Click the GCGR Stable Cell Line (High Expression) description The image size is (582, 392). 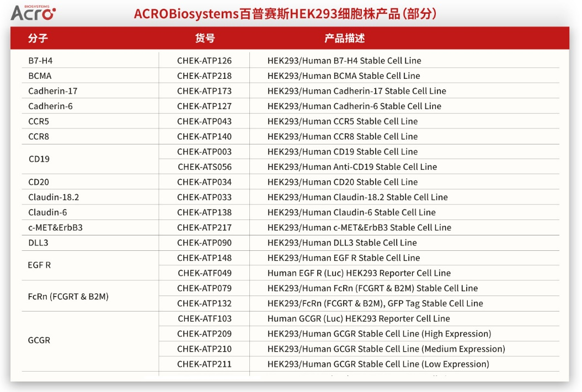point(379,334)
